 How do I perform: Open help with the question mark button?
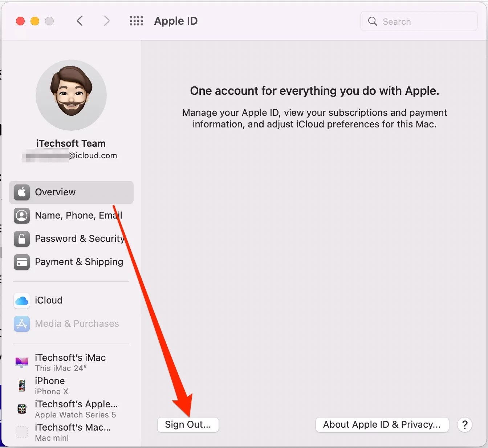click(465, 424)
